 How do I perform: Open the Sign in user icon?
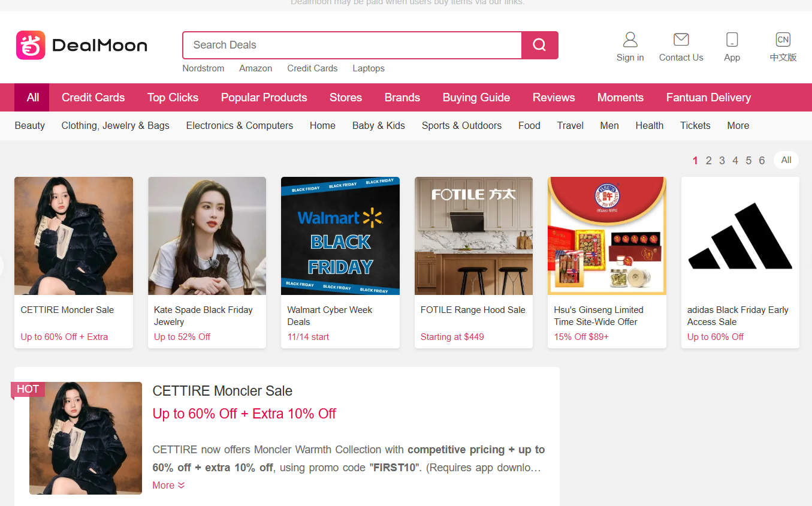630,40
